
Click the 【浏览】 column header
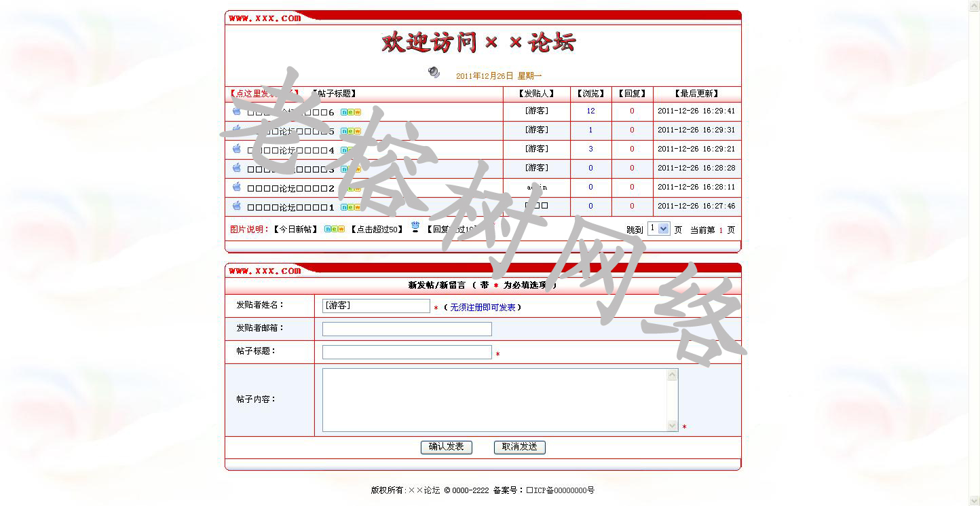590,94
